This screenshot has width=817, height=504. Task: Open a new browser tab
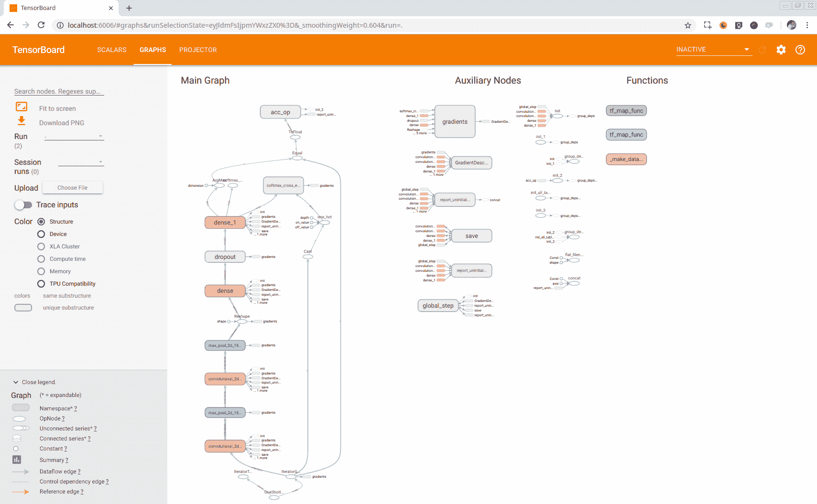(129, 8)
